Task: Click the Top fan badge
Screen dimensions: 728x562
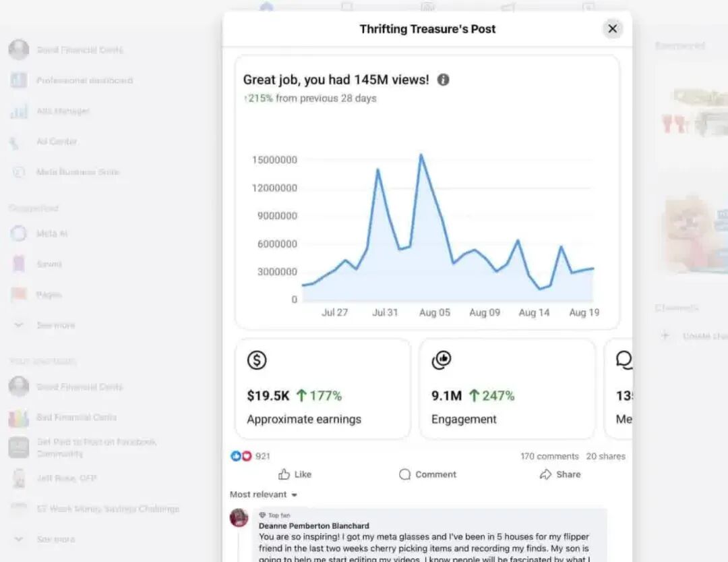Action: [274, 515]
